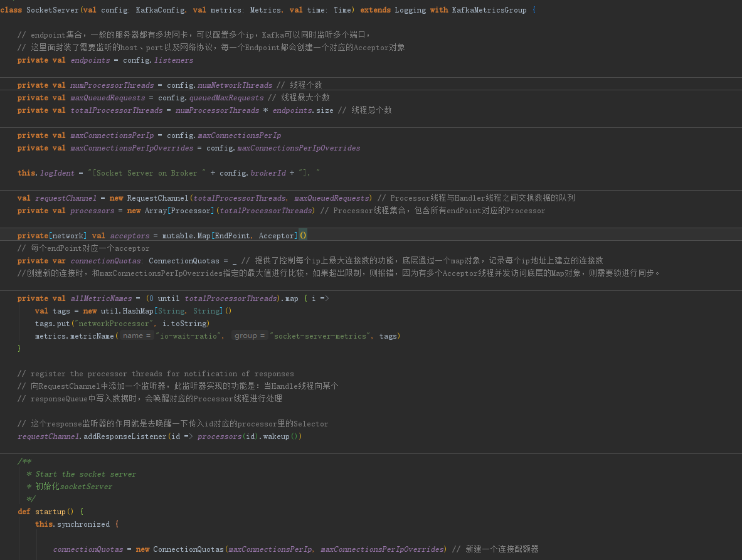Click the numNetworkThreads property reference

(x=235, y=85)
